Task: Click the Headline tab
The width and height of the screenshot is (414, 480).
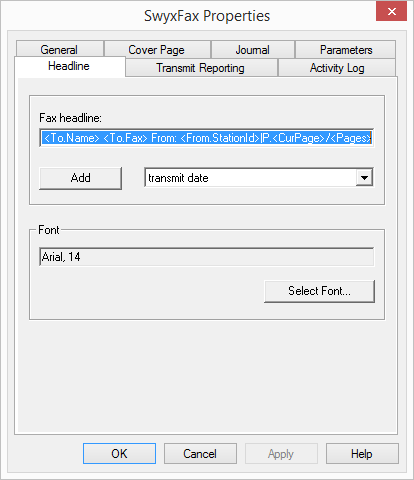Action: (x=69, y=66)
